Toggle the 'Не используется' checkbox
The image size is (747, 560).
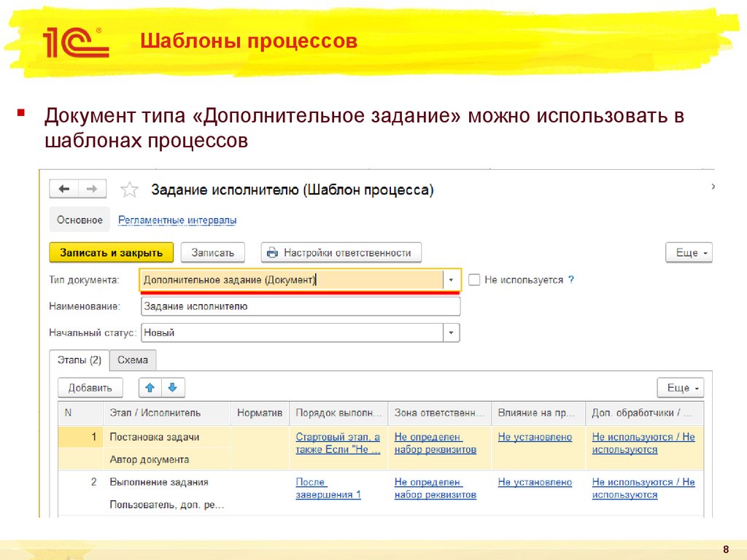(x=474, y=279)
